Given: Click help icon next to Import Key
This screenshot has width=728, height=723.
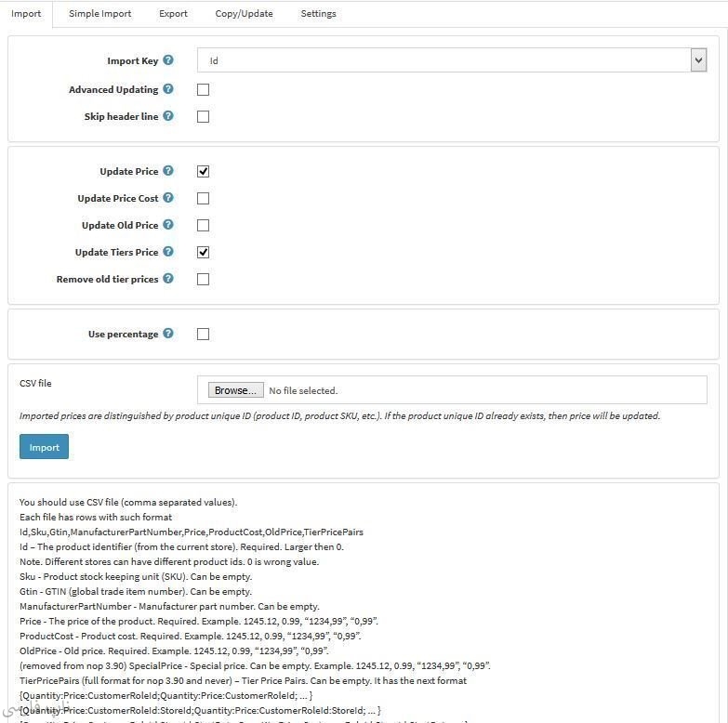Looking at the screenshot, I should [168, 60].
